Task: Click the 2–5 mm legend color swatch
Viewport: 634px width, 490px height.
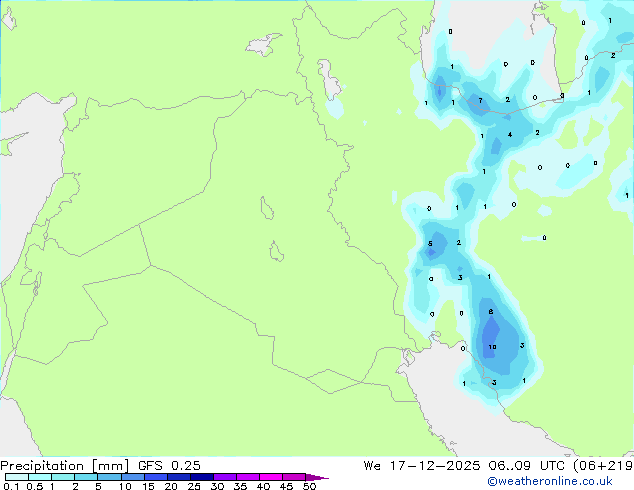Action: pos(86,477)
